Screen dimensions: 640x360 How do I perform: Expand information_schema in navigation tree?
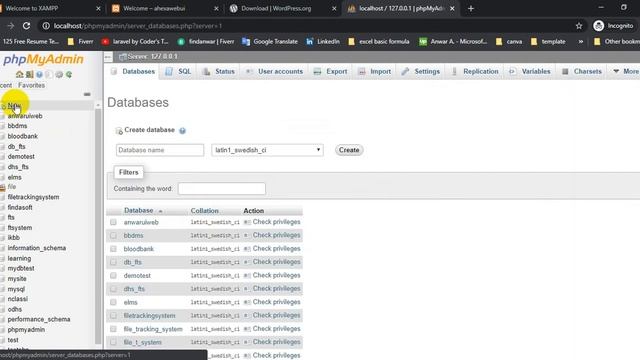tap(3, 248)
